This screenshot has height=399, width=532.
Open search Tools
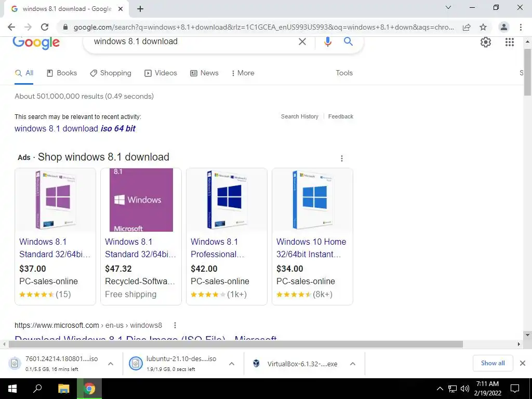point(344,73)
